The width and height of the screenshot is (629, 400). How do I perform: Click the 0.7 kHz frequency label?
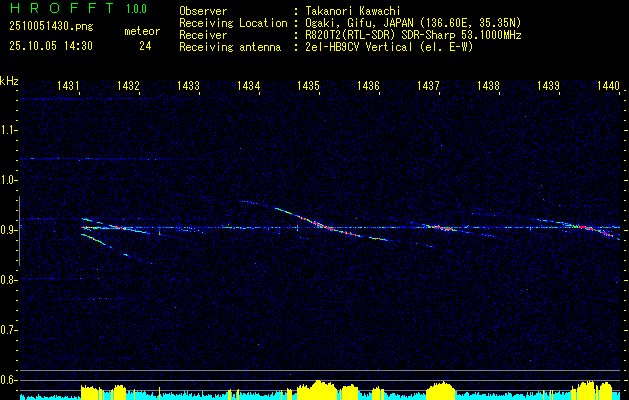pyautogui.click(x=7, y=330)
